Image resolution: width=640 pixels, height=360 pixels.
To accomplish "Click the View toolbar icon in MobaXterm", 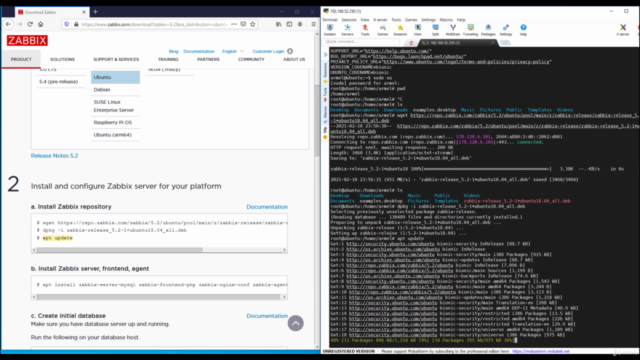I will [x=418, y=29].
